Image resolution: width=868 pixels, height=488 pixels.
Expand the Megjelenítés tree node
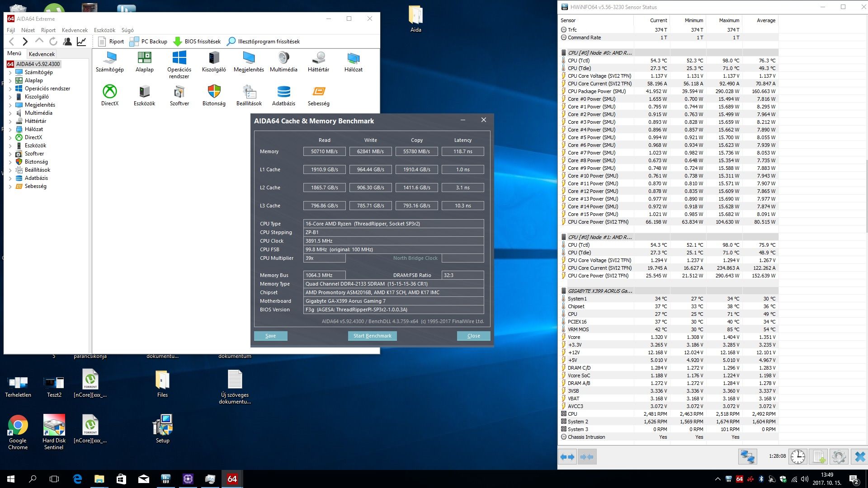pos(10,105)
